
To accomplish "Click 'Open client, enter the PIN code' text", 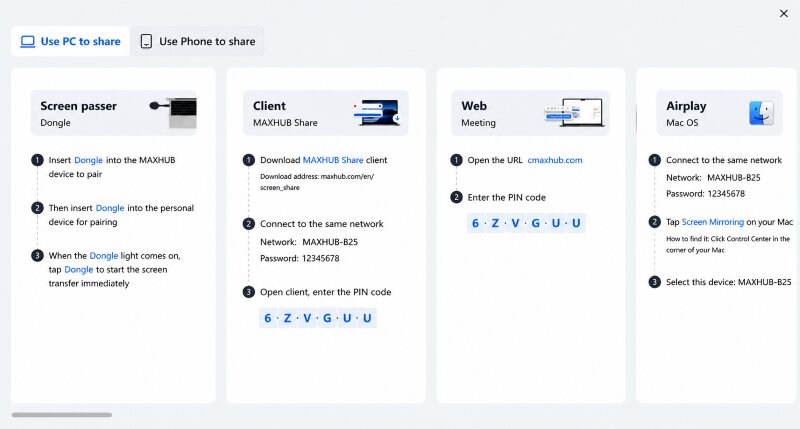I will pos(326,292).
